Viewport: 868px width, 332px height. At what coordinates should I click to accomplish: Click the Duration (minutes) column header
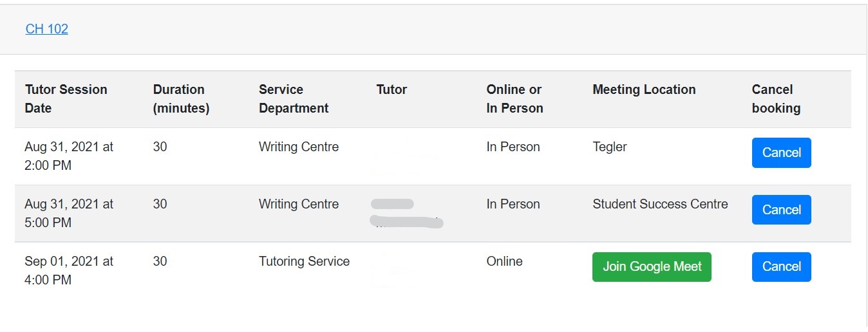point(181,99)
